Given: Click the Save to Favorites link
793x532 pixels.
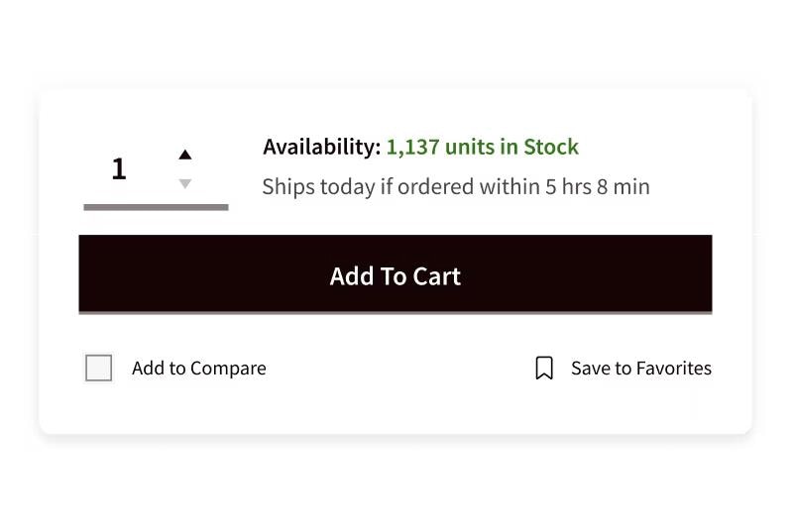Looking at the screenshot, I should tap(640, 369).
